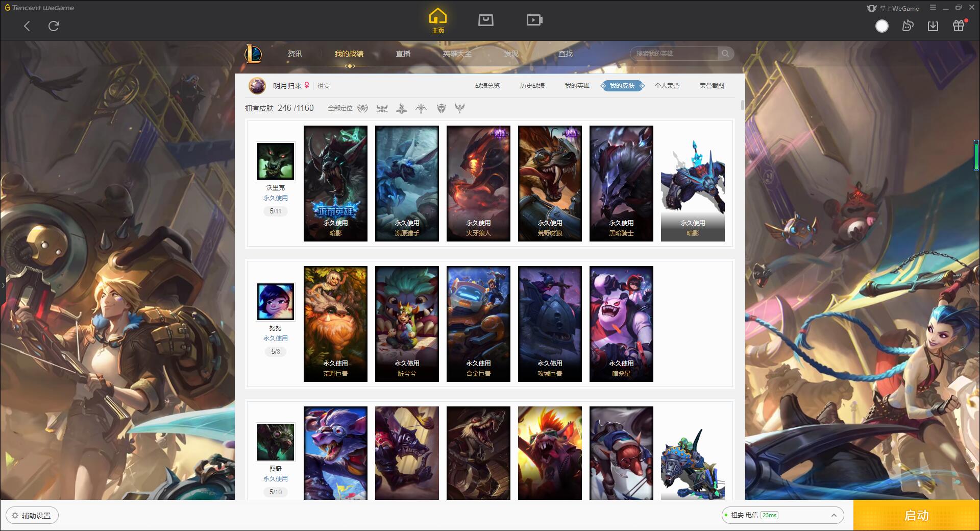980x531 pixels.
Task: Open the 荣誉截图 sub-tab
Action: (712, 86)
